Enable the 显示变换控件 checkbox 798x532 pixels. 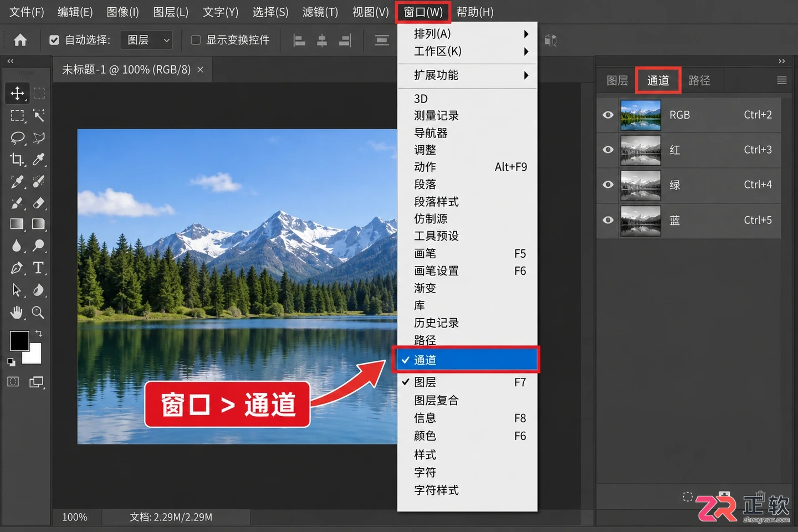195,40
